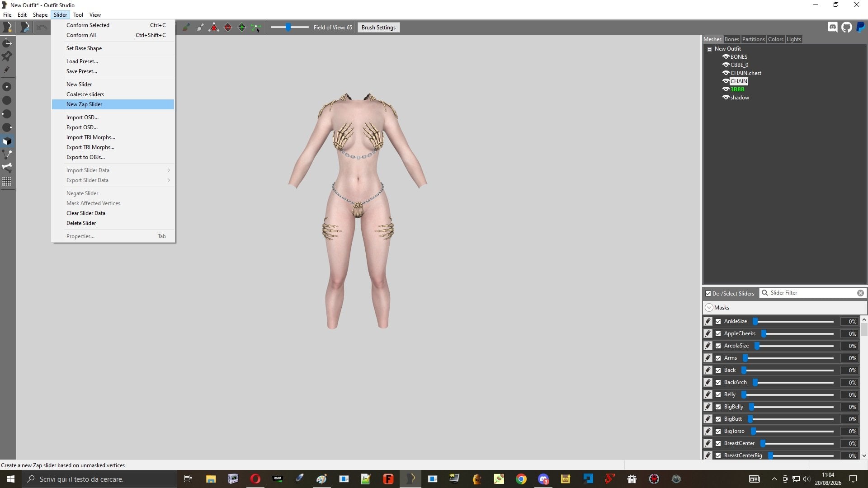Select the green vertex pointer tool
Viewport: 868px width, 488px height.
(256, 28)
